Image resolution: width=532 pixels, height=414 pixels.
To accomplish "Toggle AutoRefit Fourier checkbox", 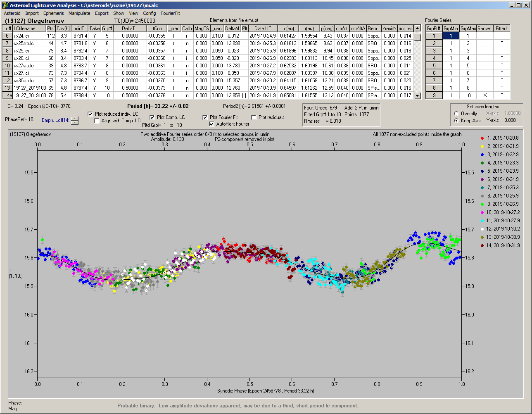I will click(x=212, y=124).
